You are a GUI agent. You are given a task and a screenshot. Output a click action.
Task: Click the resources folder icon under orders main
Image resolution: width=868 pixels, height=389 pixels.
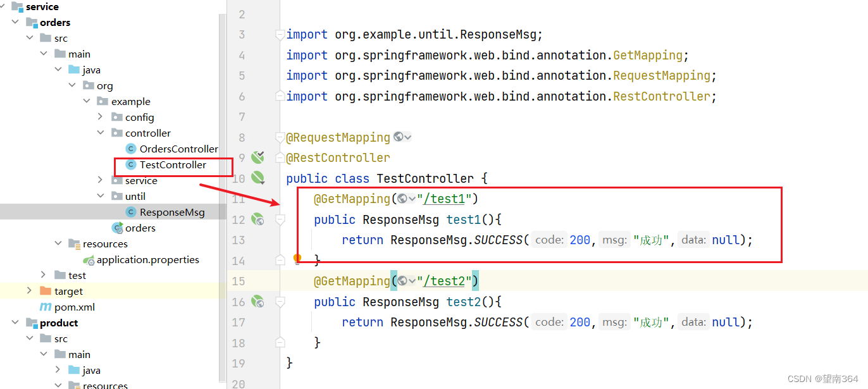point(74,244)
